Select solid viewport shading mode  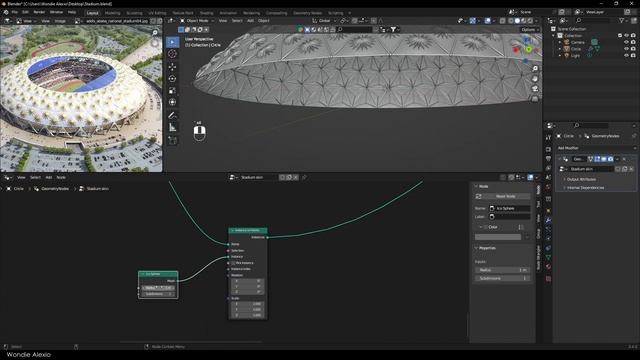(x=517, y=20)
